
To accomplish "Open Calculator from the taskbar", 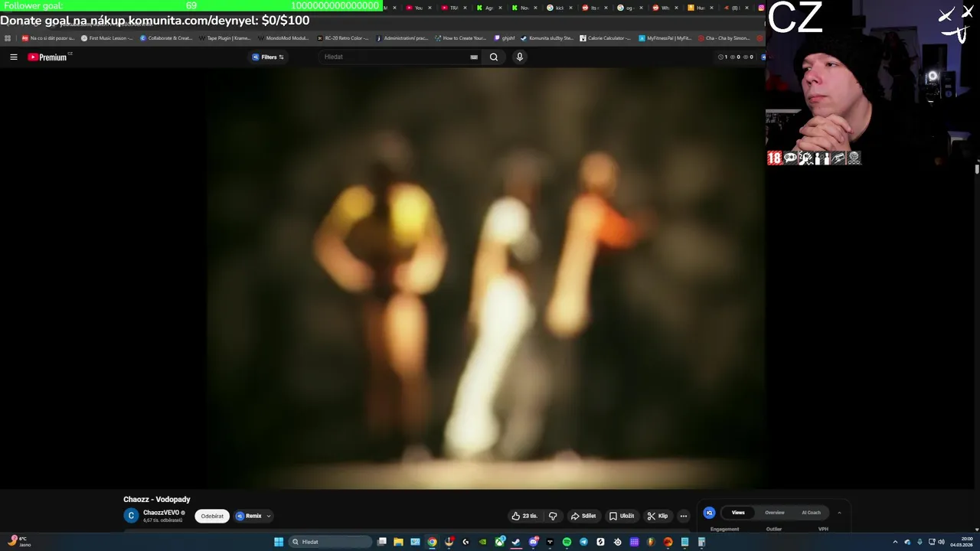I will (x=701, y=542).
